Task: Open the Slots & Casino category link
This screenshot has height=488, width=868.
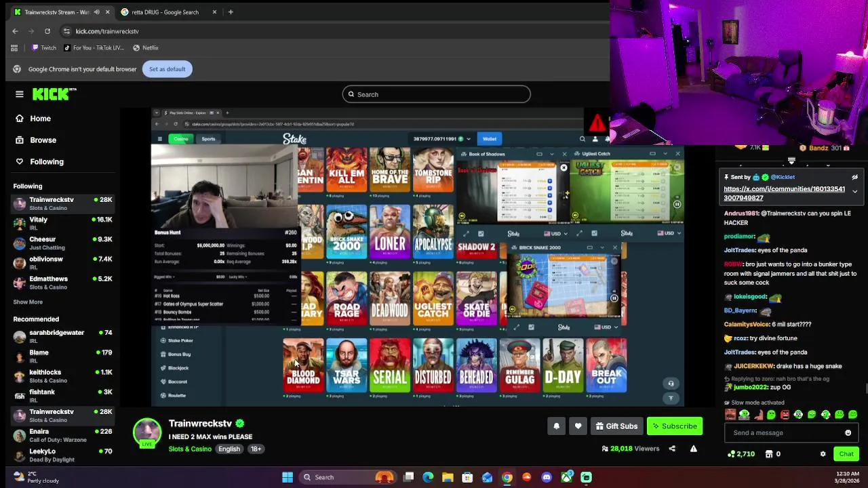Action: (190, 449)
